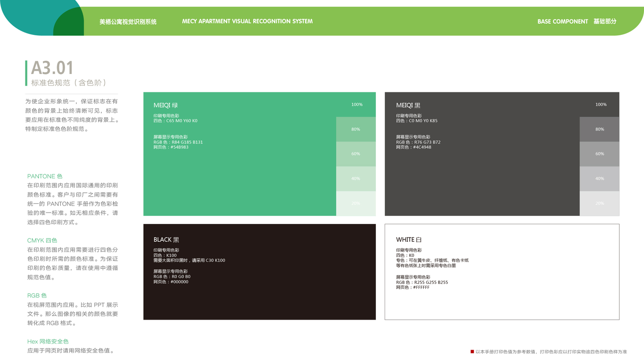Click the hex code #FFFFFF
The image size is (644, 362).
(x=421, y=288)
